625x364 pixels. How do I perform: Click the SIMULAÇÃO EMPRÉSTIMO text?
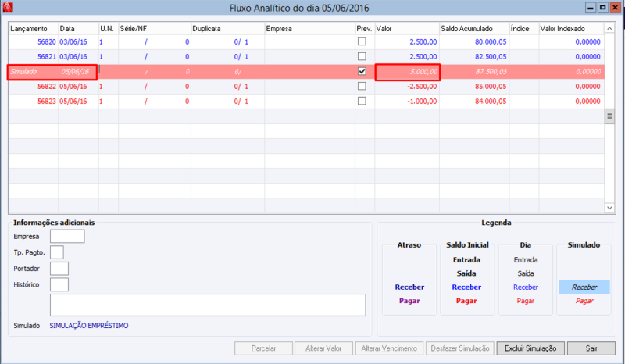(89, 326)
